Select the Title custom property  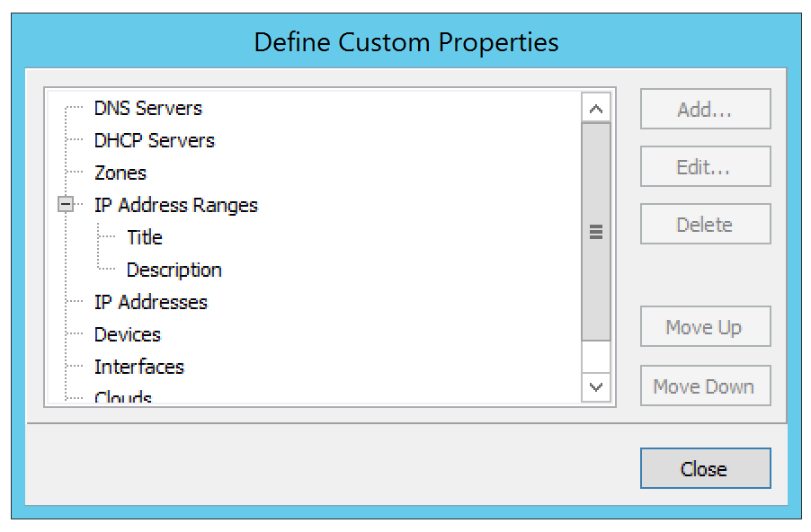pyautogui.click(x=144, y=237)
